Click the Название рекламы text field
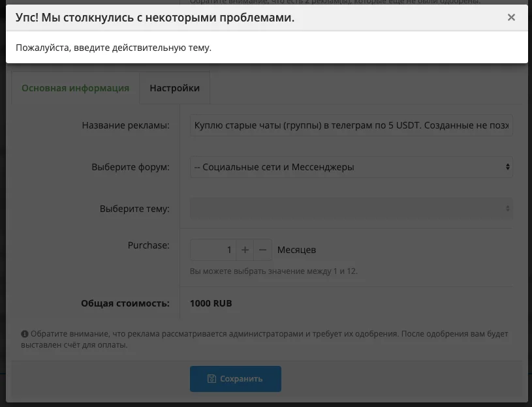The image size is (532, 407). (x=351, y=125)
